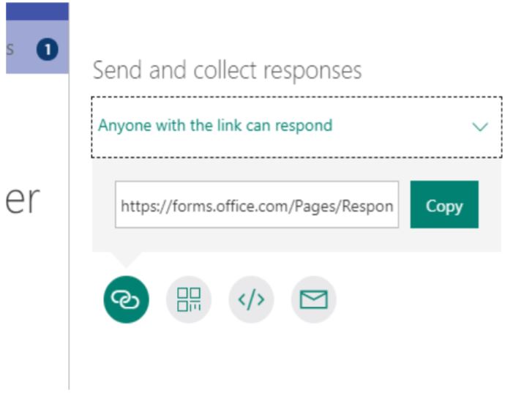Select the link sharing chain icon
This screenshot has width=532, height=396.
[x=126, y=299]
